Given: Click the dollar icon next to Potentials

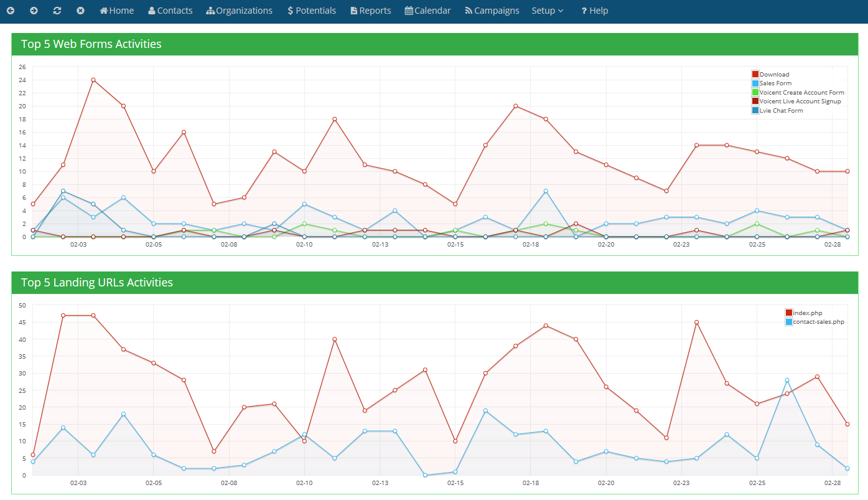Looking at the screenshot, I should click(290, 10).
